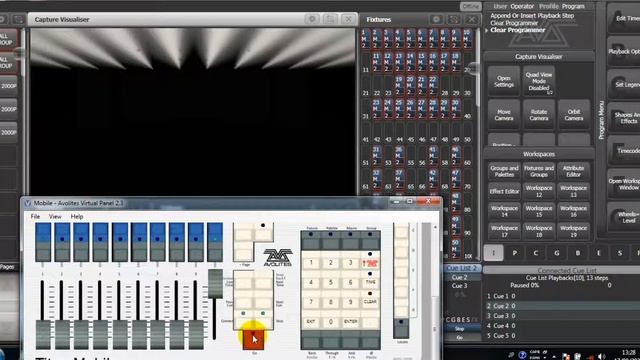640x360 pixels.
Task: Click Open Settings in Capture Visualiser menu
Action: pos(504,81)
